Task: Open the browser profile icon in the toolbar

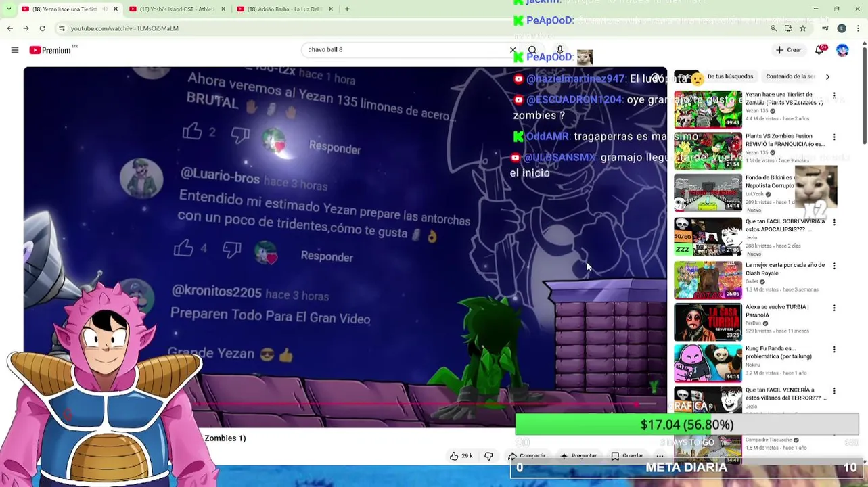Action: point(842,28)
